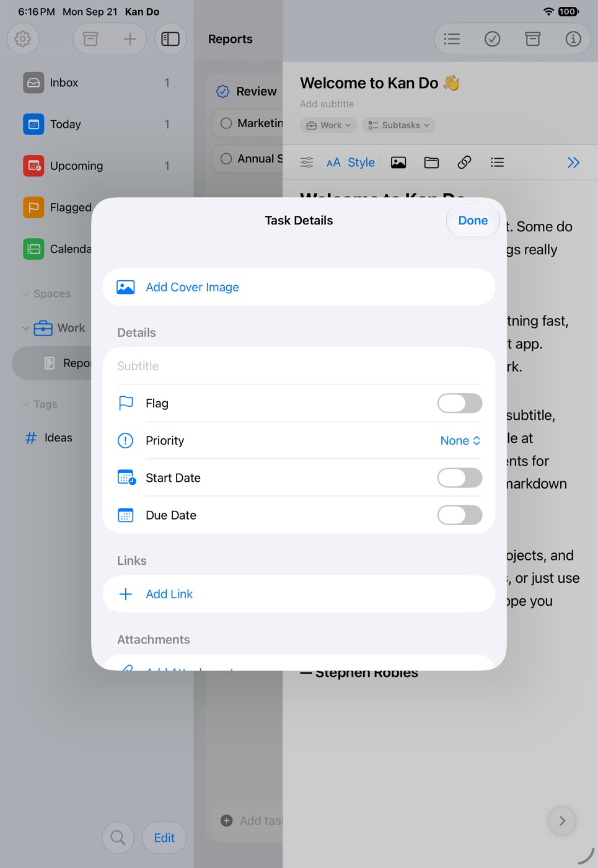The width and height of the screenshot is (598, 868).
Task: Toggle the sidebar panel icon
Action: [x=170, y=39]
